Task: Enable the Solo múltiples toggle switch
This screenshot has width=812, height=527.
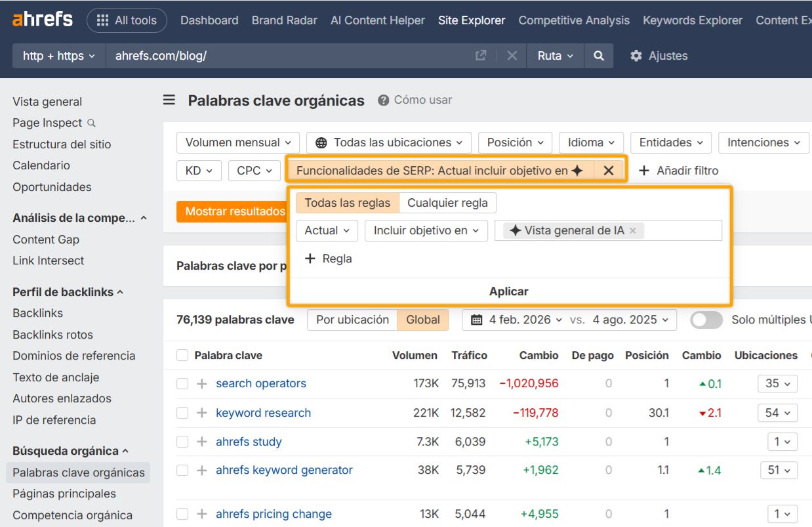Action: (x=706, y=320)
